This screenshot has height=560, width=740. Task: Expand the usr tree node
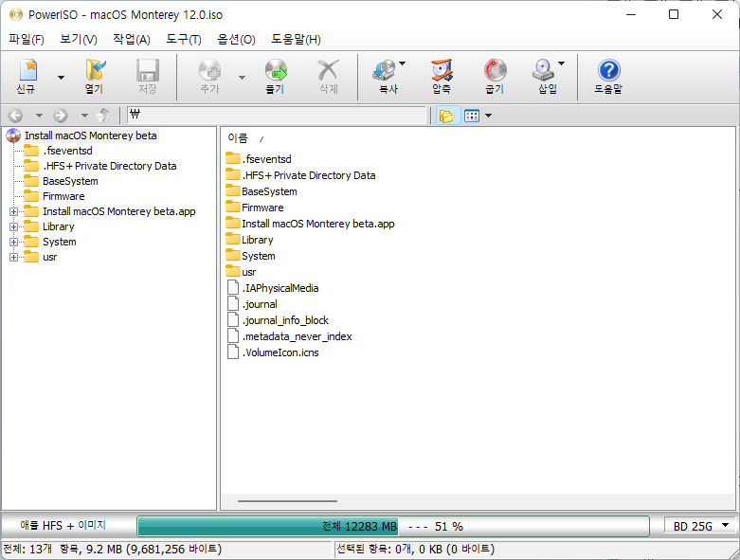pyautogui.click(x=13, y=257)
